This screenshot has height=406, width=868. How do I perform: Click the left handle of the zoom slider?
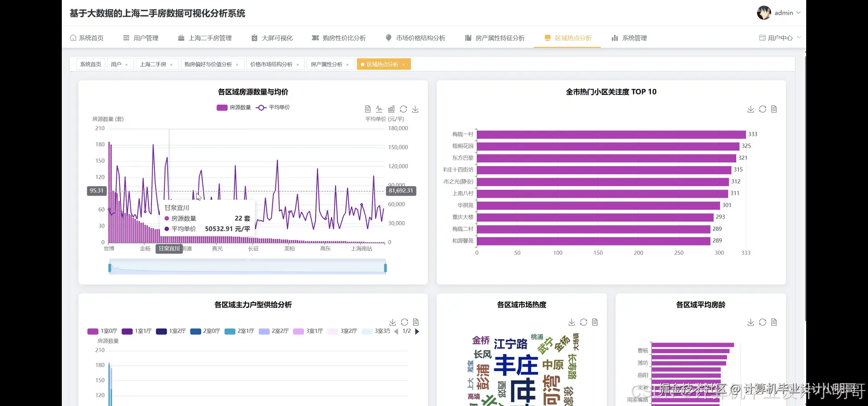click(110, 268)
